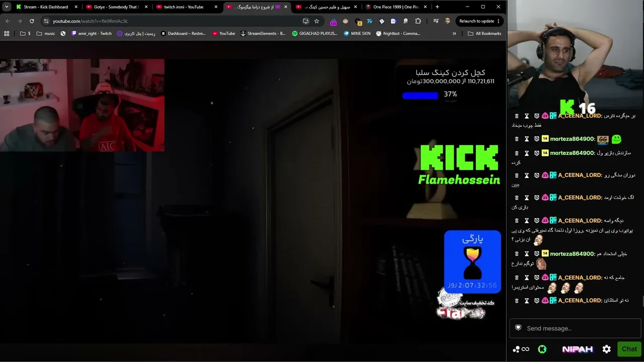Open the NIPAH emote set
This screenshot has width=644, height=362.
coord(577,349)
